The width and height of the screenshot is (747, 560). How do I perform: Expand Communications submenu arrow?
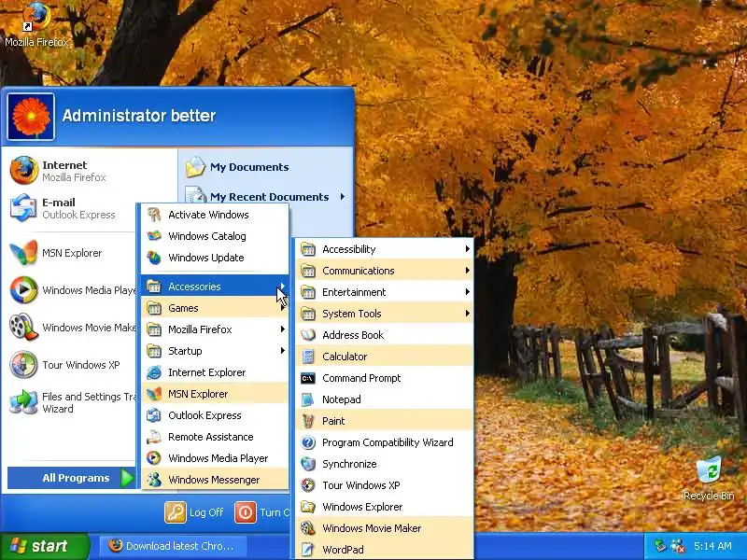click(x=468, y=271)
